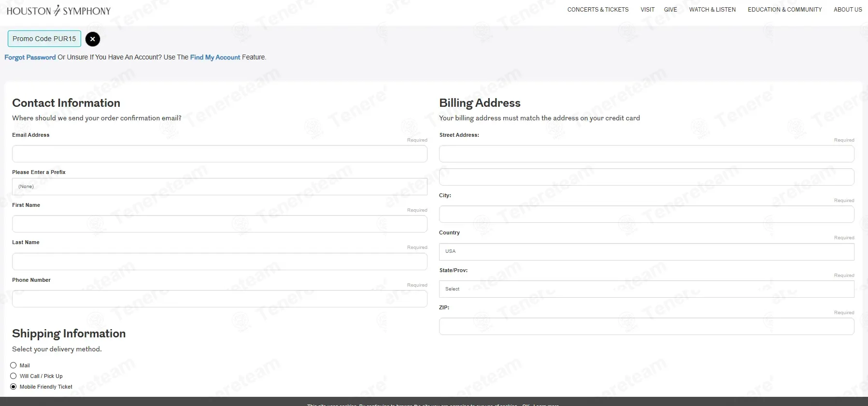This screenshot has height=406, width=868.
Task: Select the Mobile Friendly Ticket option
Action: (x=14, y=387)
